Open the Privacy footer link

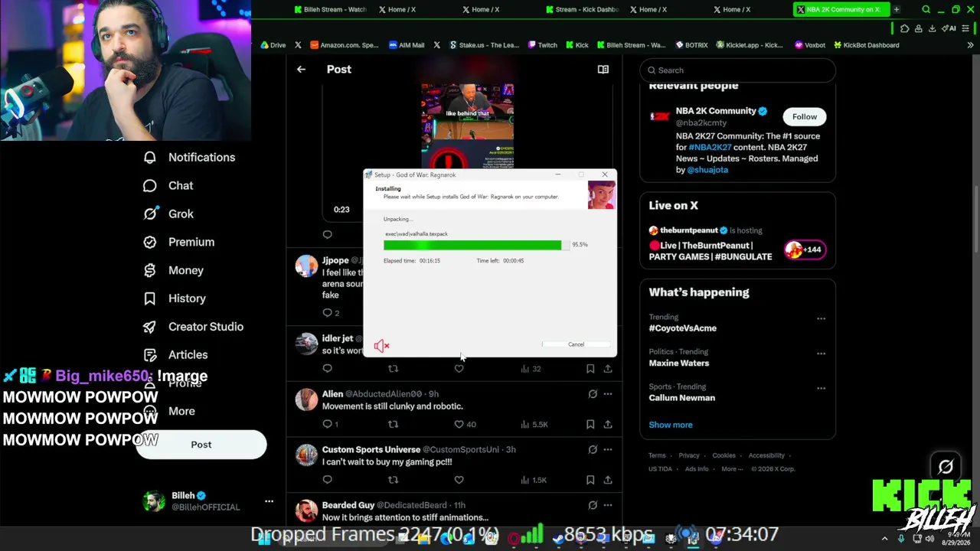tap(689, 456)
